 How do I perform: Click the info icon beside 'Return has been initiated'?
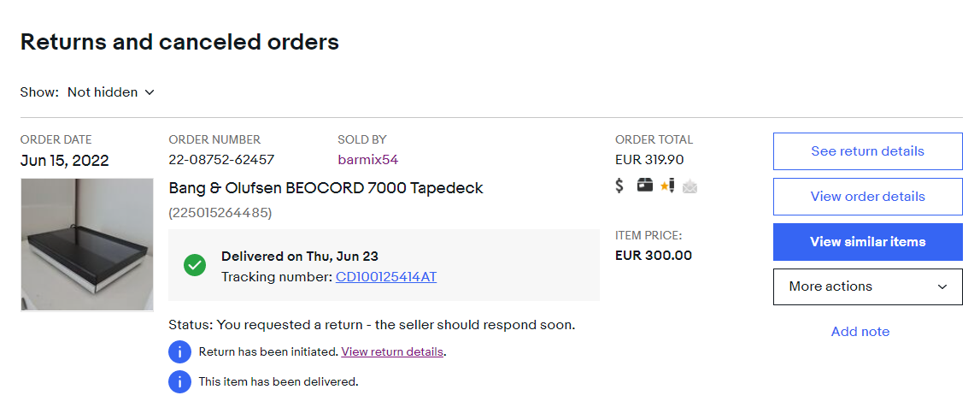point(179,351)
